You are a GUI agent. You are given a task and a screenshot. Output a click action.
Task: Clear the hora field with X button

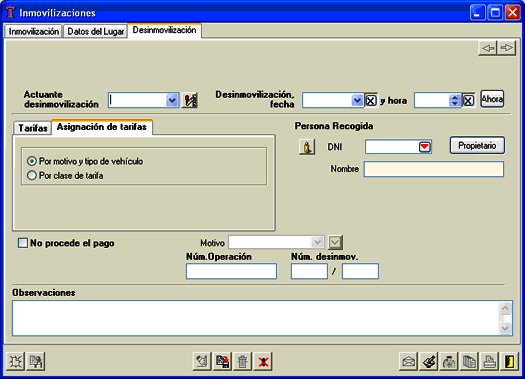tap(468, 100)
